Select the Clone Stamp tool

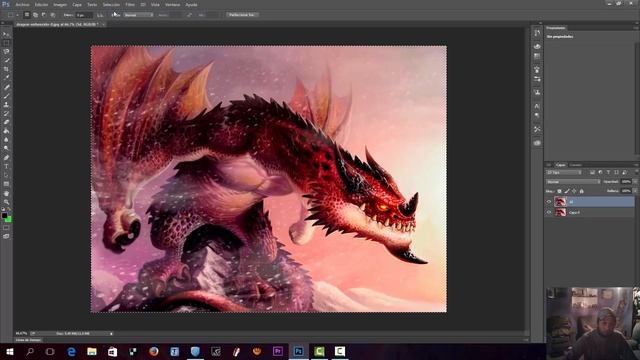pos(6,105)
